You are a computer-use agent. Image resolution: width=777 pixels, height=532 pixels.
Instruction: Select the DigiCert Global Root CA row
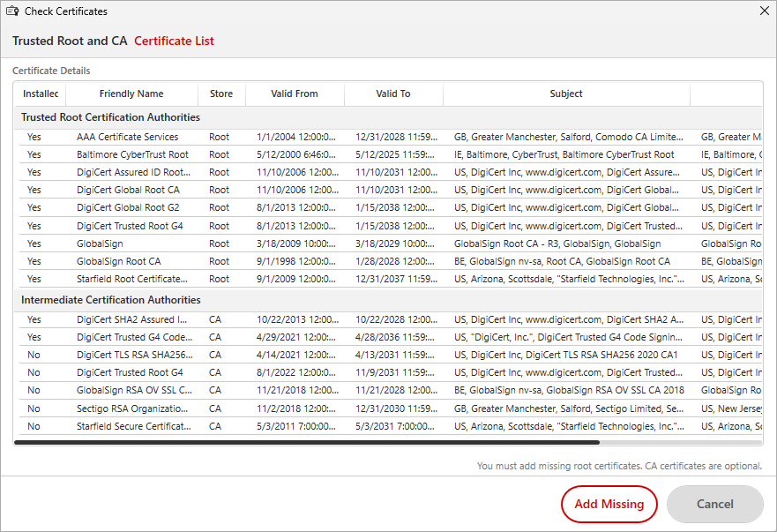pos(391,190)
